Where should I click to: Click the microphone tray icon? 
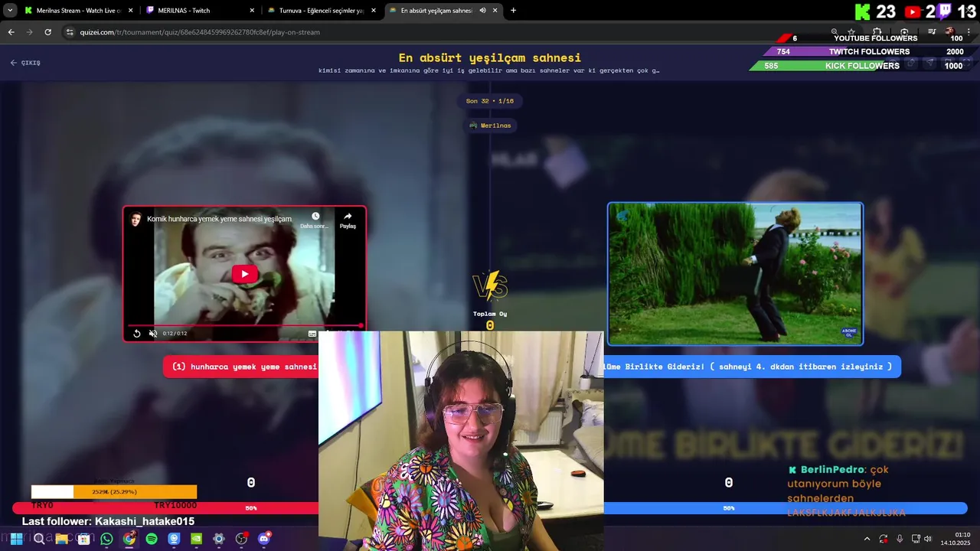[x=900, y=539]
